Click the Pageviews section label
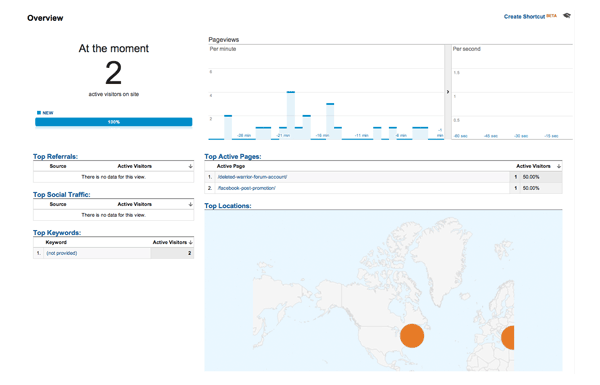 pyautogui.click(x=223, y=39)
